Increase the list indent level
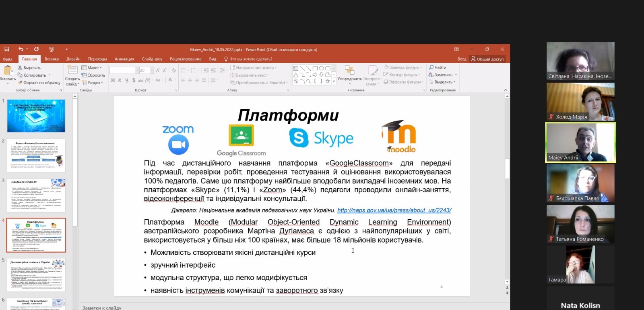This screenshot has width=644, height=310. coord(213,70)
